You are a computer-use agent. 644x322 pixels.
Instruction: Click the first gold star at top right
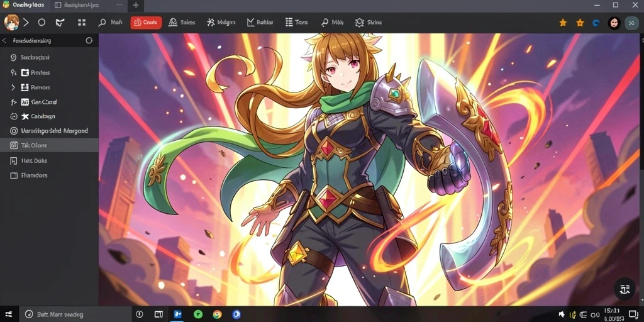point(563,23)
